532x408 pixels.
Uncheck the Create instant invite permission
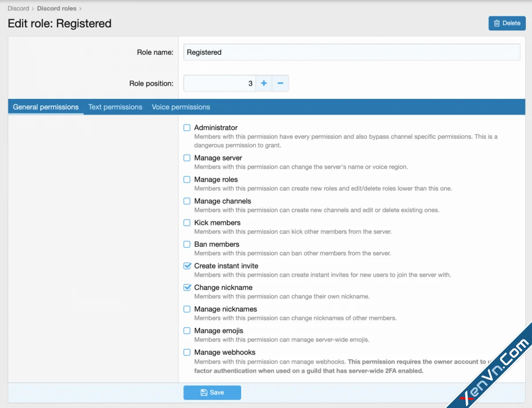(x=187, y=266)
